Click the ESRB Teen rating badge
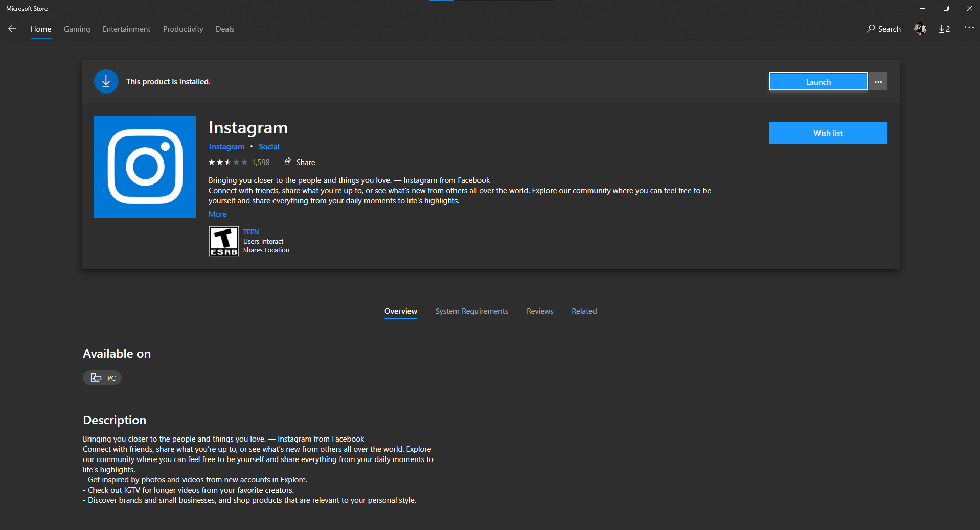980x530 pixels. [224, 241]
